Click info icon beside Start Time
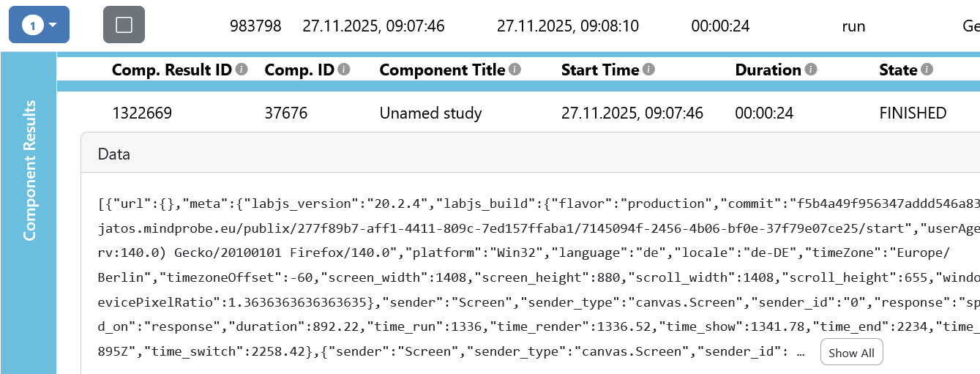 pyautogui.click(x=648, y=70)
